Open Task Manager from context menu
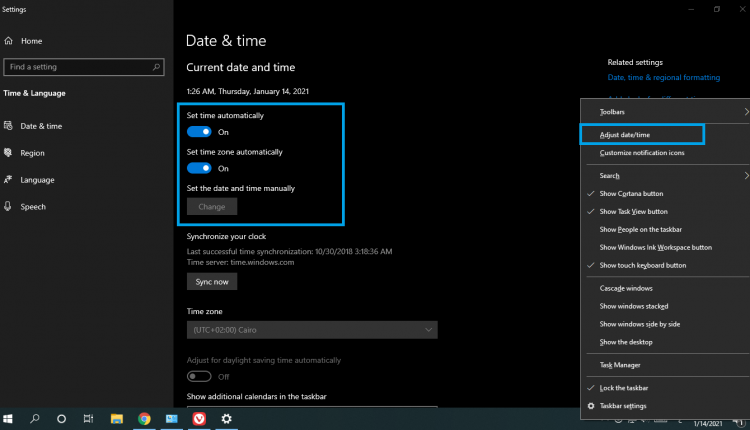The width and height of the screenshot is (750, 430). click(x=620, y=365)
